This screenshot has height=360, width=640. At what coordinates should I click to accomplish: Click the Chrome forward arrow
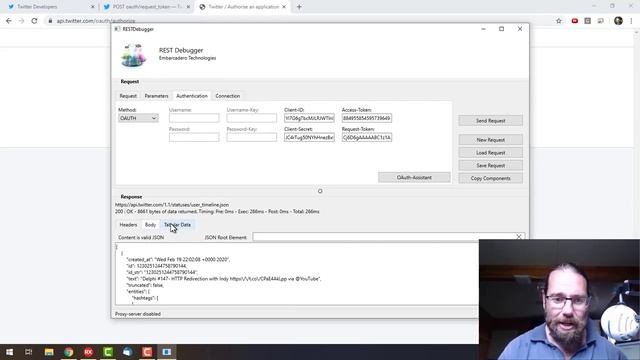point(21,21)
